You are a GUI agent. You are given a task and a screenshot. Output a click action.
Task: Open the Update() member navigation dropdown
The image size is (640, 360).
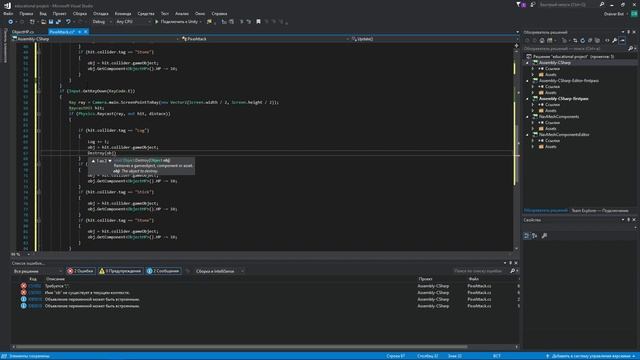435,39
